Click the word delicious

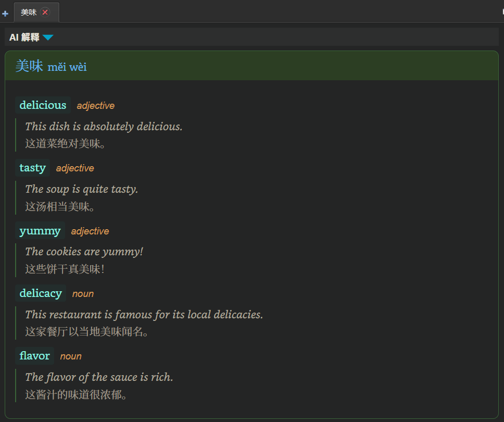43,105
